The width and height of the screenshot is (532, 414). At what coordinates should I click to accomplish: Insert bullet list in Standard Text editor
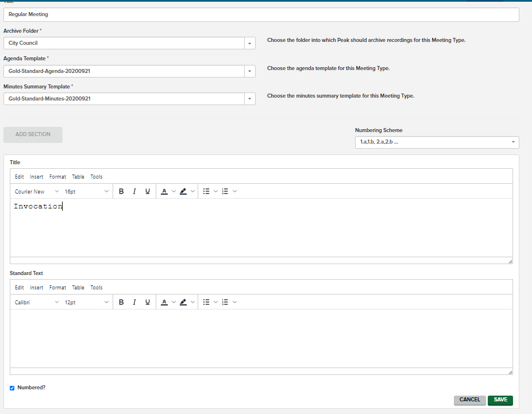point(206,302)
